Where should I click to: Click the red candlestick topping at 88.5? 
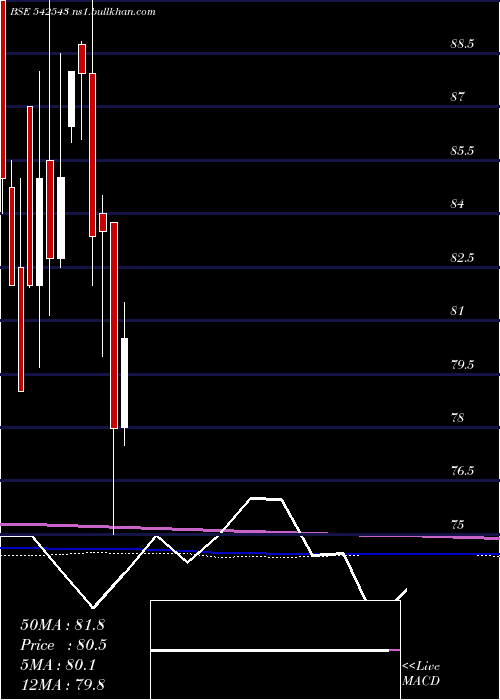(x=82, y=59)
